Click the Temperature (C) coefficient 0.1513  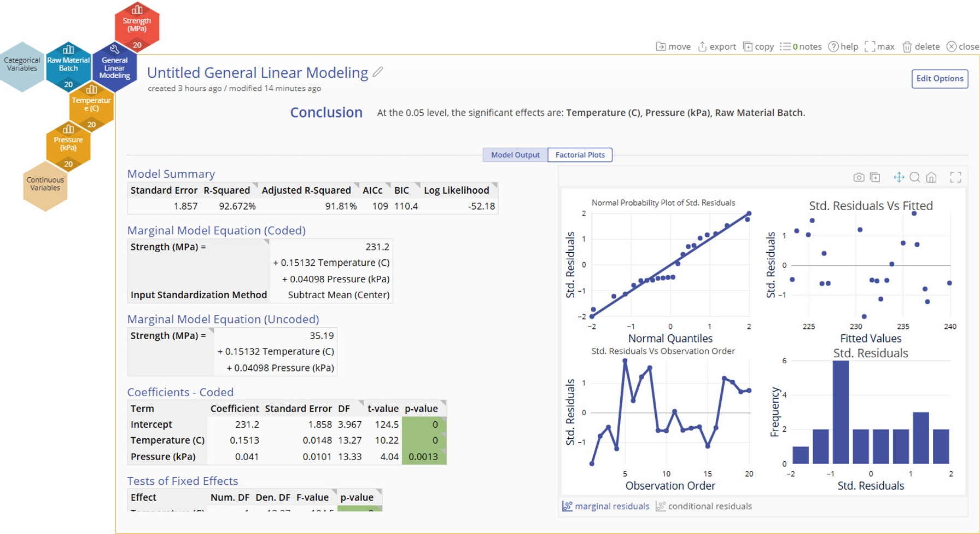pyautogui.click(x=244, y=440)
